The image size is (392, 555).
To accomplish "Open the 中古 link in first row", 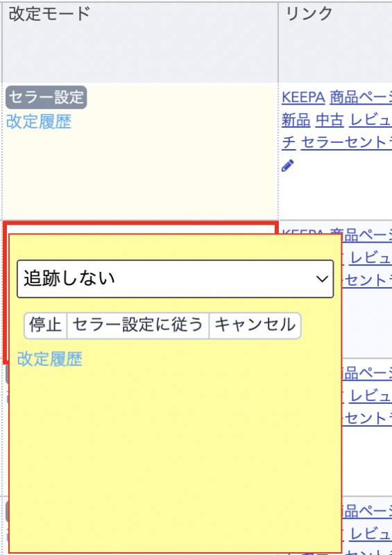I will point(330,121).
